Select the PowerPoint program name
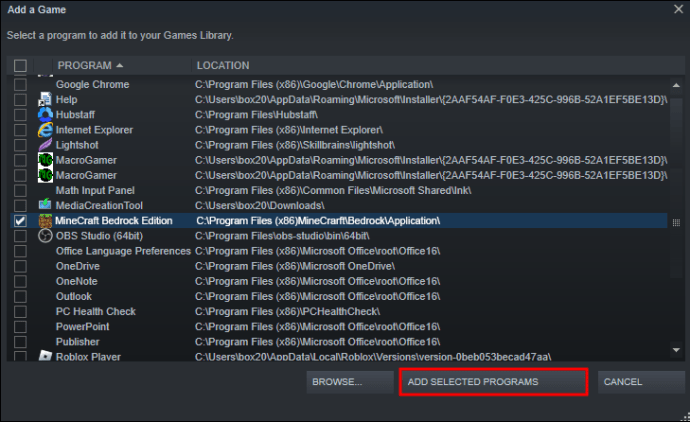690x422 pixels. coord(82,327)
